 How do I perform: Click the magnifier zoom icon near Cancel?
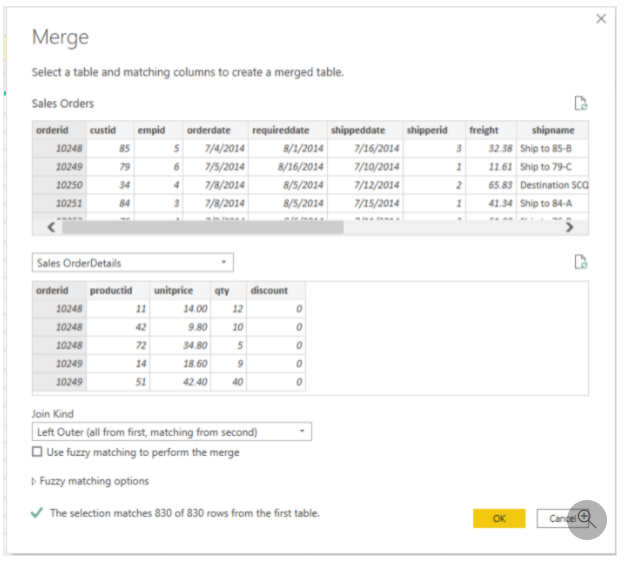(586, 520)
